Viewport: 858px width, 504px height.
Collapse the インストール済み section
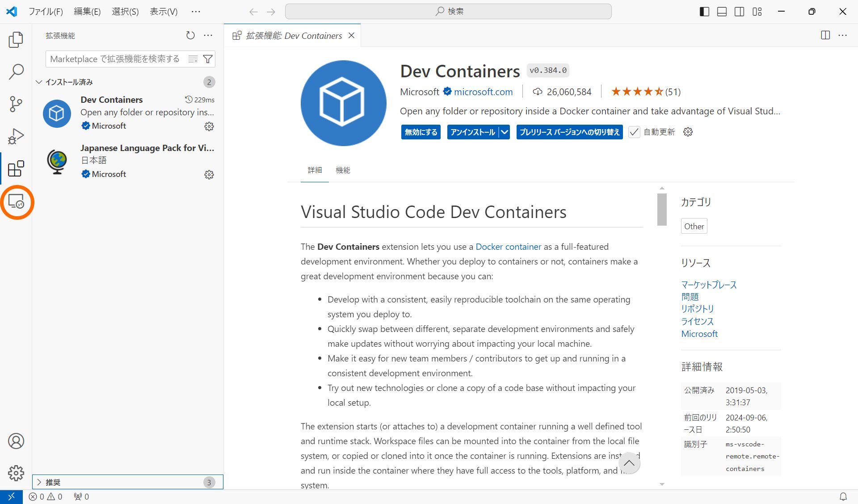pyautogui.click(x=39, y=82)
